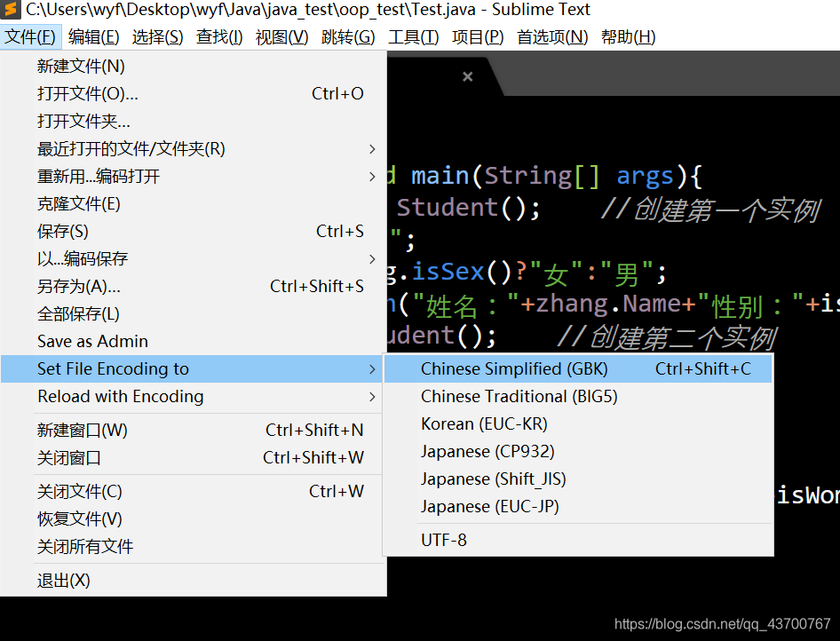Select 关闭所有文件 menu entry
Viewport: 840px width, 641px height.
click(x=193, y=547)
